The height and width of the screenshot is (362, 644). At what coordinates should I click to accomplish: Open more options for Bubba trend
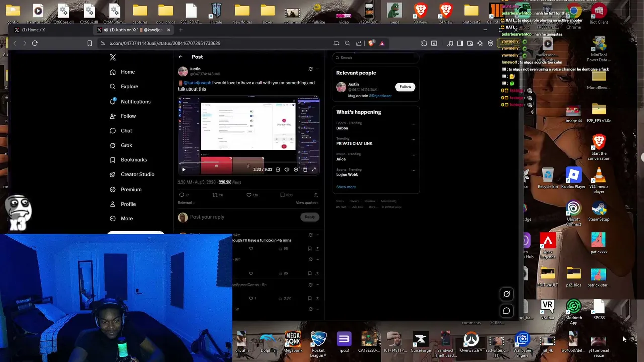pyautogui.click(x=413, y=124)
